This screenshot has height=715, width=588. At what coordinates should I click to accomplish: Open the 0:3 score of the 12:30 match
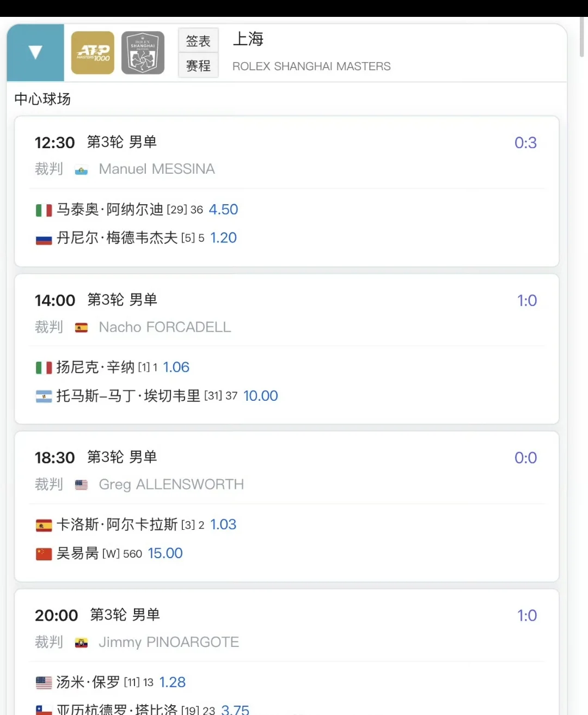pos(525,143)
